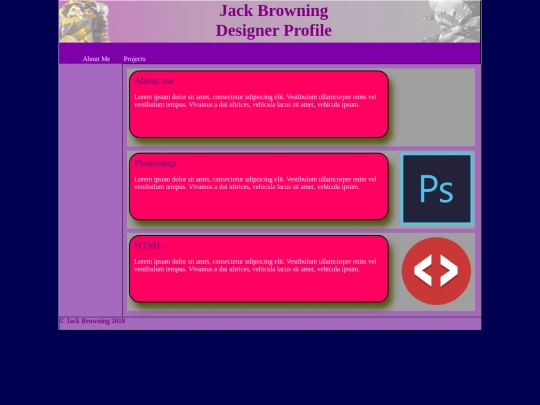Select the 'HTML' card heading

coord(148,246)
